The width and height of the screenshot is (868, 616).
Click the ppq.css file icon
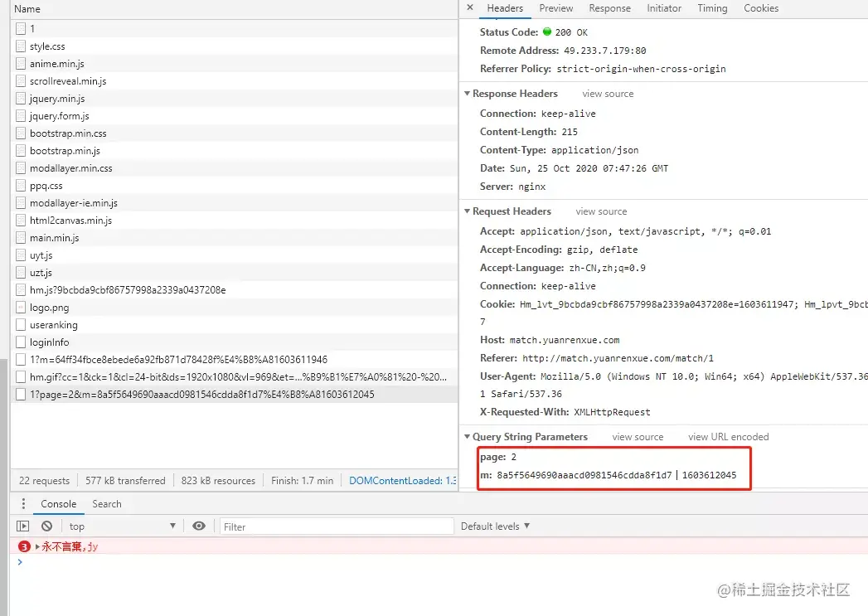21,186
